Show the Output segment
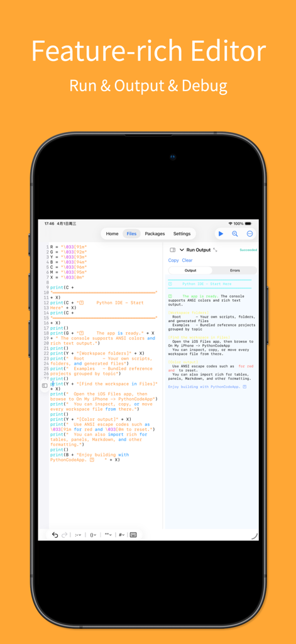The image size is (296, 644). tap(190, 270)
